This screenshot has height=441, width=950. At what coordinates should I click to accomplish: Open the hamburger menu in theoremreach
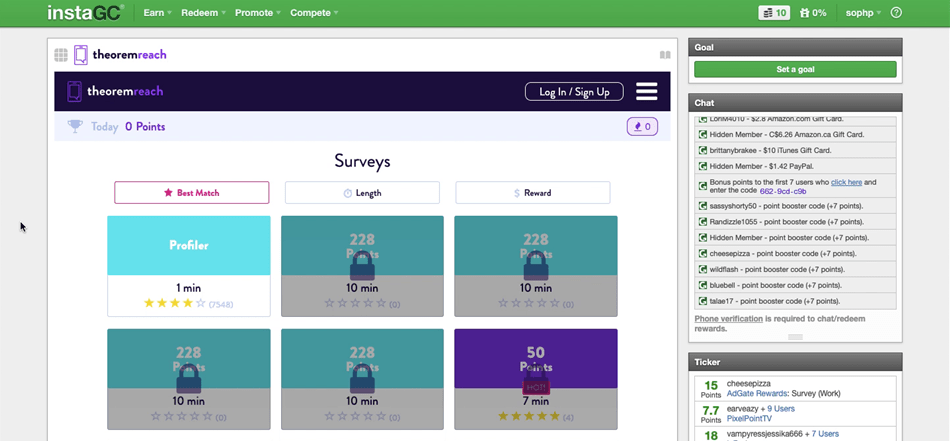pos(647,91)
